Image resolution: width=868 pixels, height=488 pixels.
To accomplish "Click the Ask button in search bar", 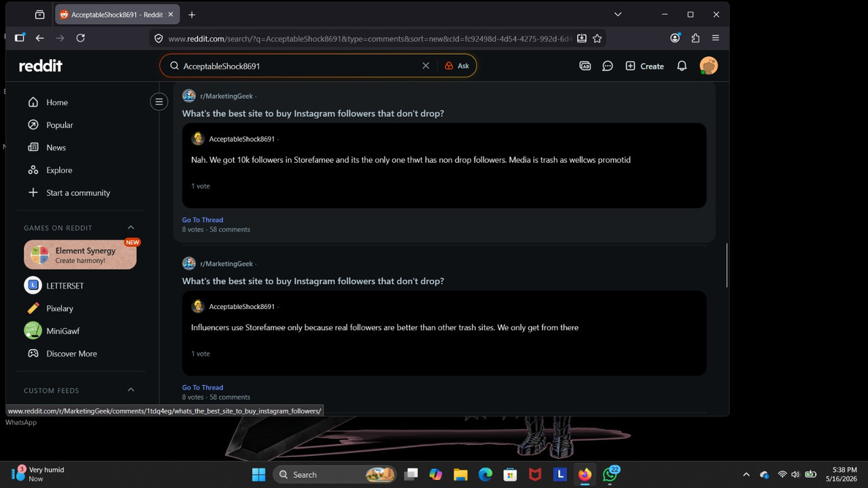I will click(x=457, y=66).
